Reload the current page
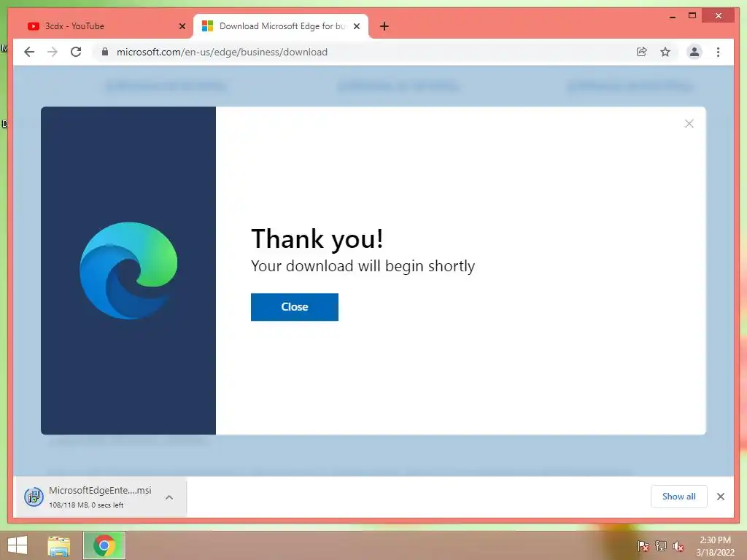Image resolution: width=747 pixels, height=560 pixels. (x=76, y=52)
